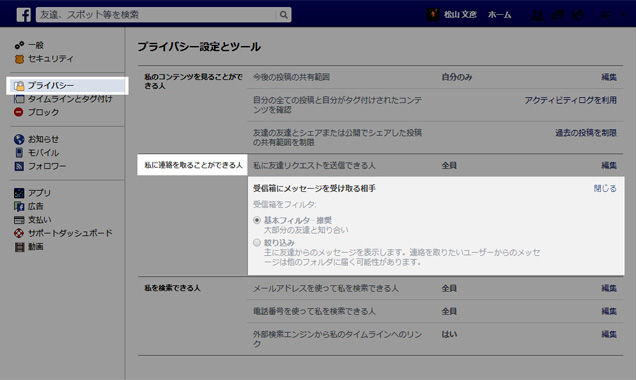Click the お知らせ globe icon
The image size is (636, 380).
pos(19,139)
